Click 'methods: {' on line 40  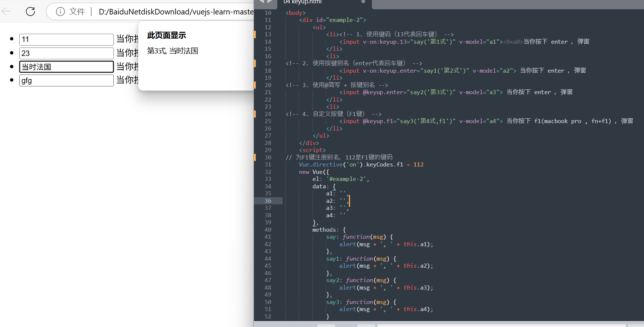coord(329,230)
